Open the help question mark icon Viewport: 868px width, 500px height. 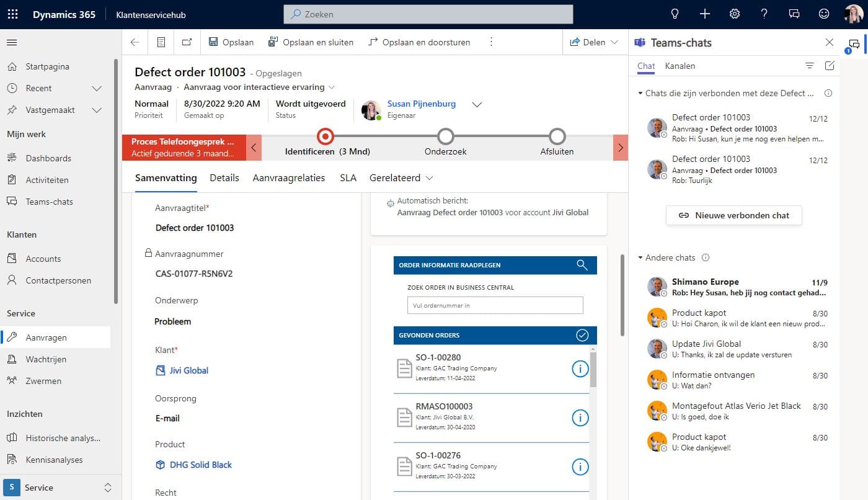(764, 14)
